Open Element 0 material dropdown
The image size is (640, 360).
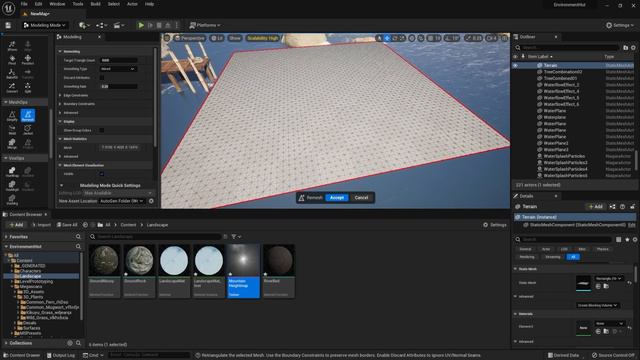point(609,324)
